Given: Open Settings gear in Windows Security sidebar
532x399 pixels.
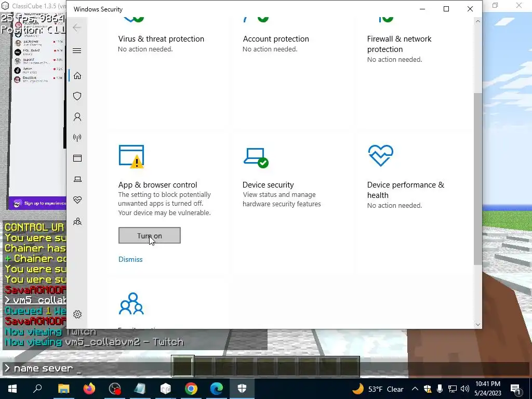Looking at the screenshot, I should tap(77, 314).
